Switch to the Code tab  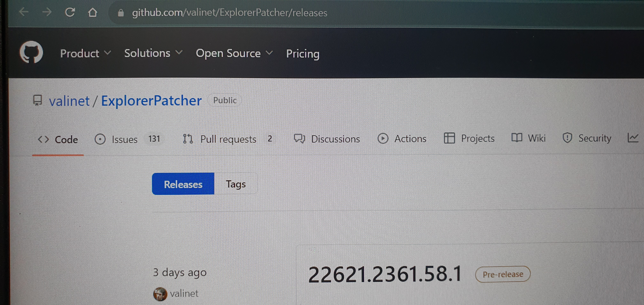click(58, 140)
